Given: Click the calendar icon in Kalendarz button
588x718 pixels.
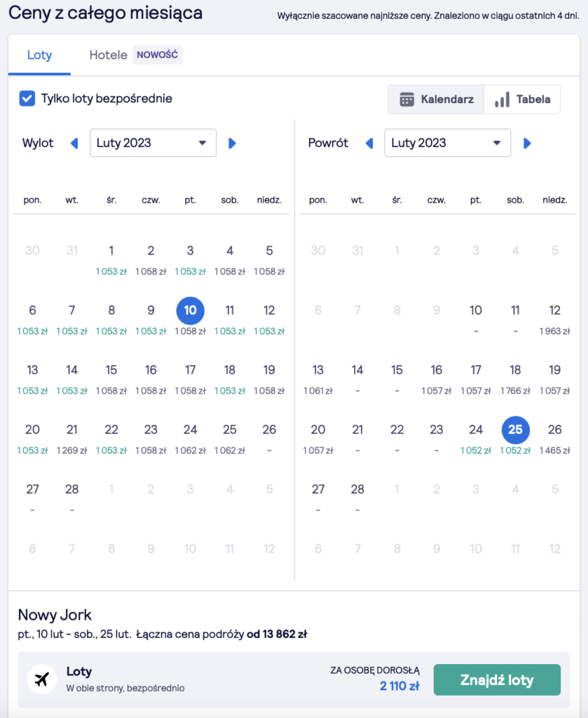Looking at the screenshot, I should pos(407,100).
